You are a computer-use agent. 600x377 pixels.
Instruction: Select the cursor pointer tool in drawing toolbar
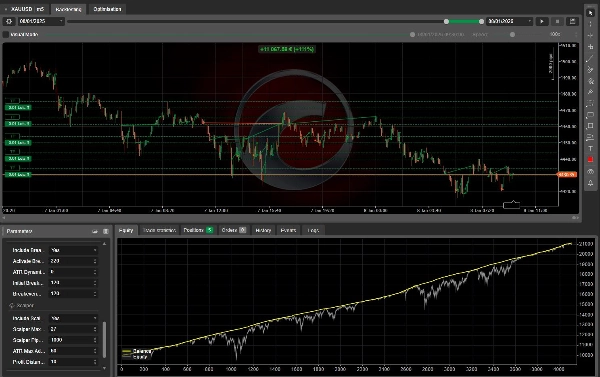[590, 13]
